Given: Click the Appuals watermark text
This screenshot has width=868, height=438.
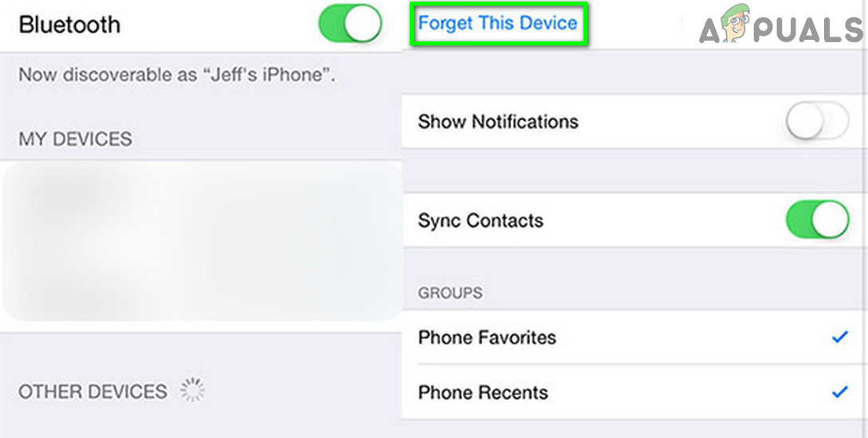Looking at the screenshot, I should (x=780, y=26).
